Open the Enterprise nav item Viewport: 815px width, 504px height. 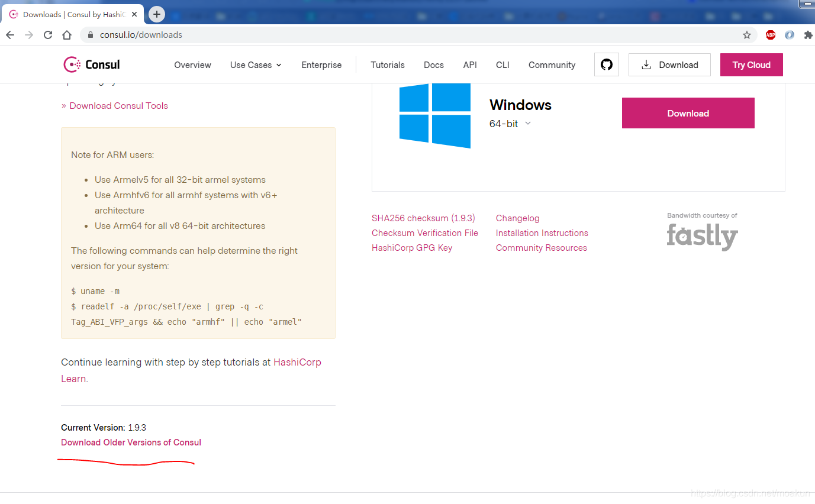click(321, 65)
